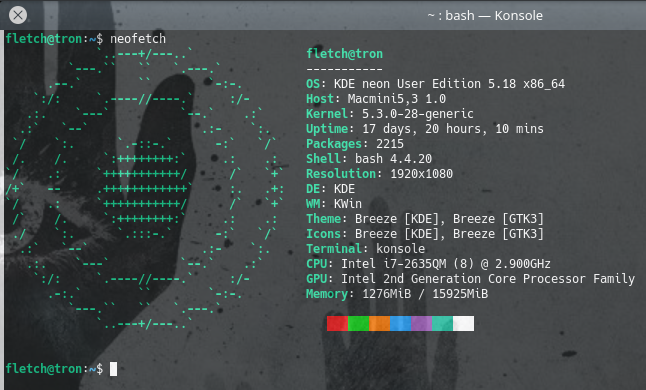Screen dimensions: 646x390
Task: Click the green color block
Action: (358, 323)
